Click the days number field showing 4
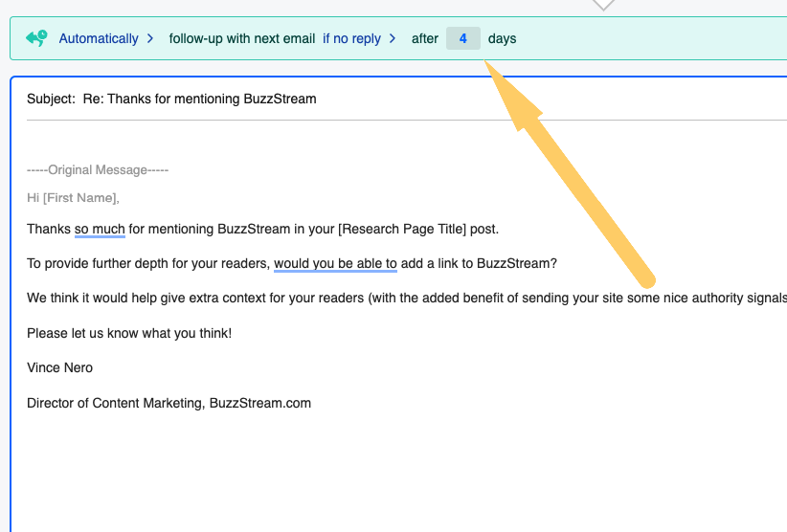Viewport: 787px width, 532px height. click(x=462, y=38)
